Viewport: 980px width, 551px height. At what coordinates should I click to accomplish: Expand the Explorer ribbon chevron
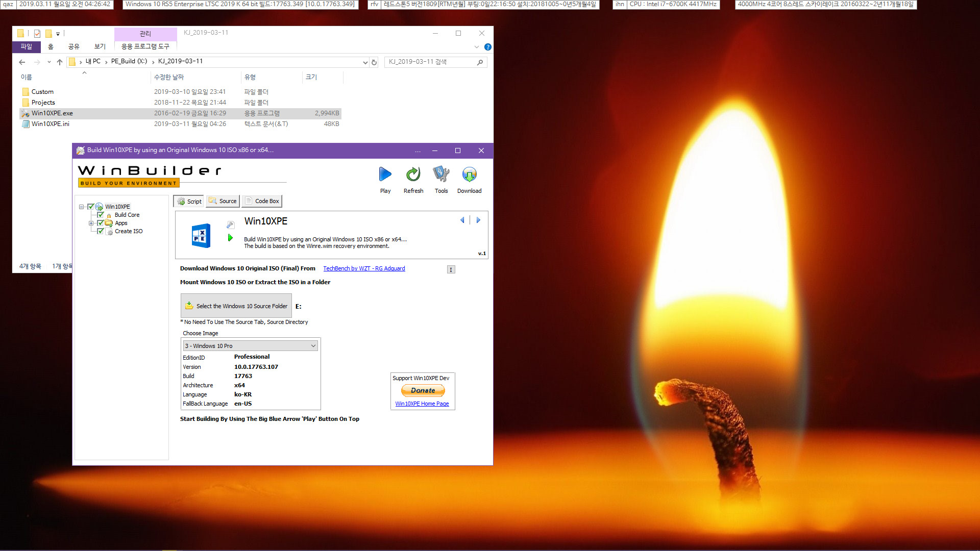point(477,47)
